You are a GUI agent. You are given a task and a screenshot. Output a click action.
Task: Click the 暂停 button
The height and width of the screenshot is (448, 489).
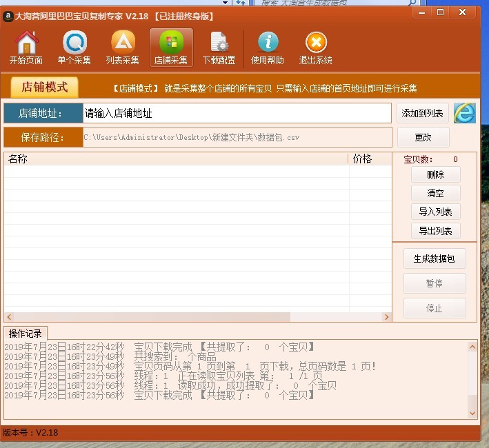[435, 283]
